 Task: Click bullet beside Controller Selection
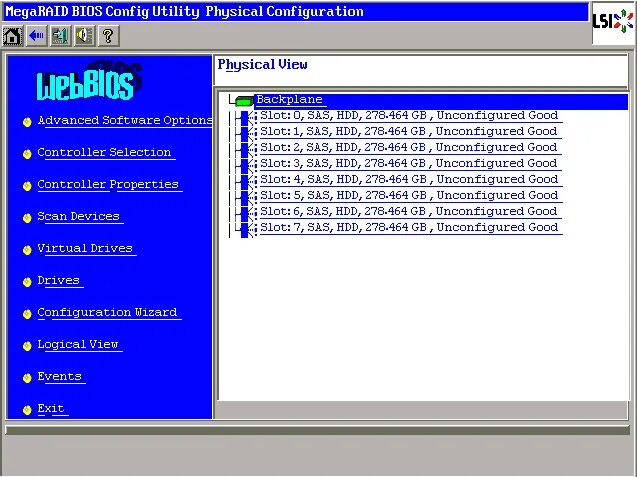pyautogui.click(x=27, y=154)
